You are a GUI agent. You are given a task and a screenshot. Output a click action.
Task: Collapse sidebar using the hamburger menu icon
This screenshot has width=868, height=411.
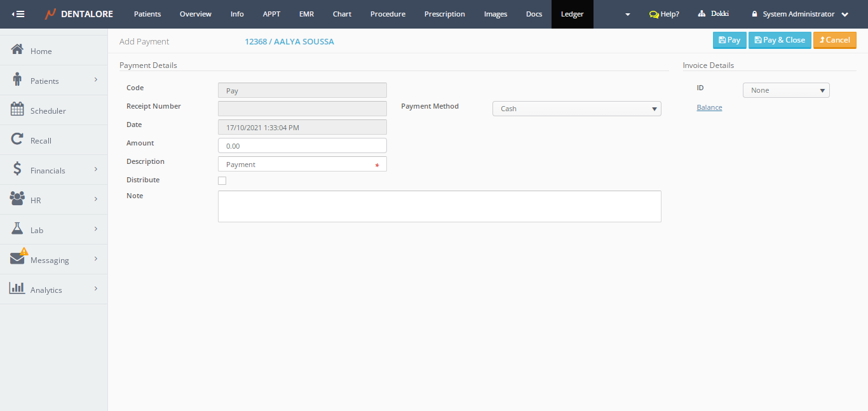[x=18, y=14]
